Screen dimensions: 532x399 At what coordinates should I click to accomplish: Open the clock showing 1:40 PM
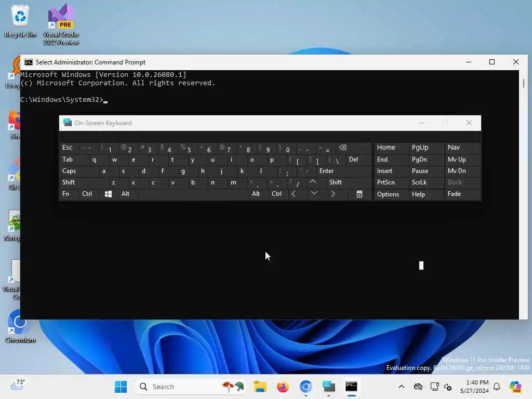click(x=474, y=387)
